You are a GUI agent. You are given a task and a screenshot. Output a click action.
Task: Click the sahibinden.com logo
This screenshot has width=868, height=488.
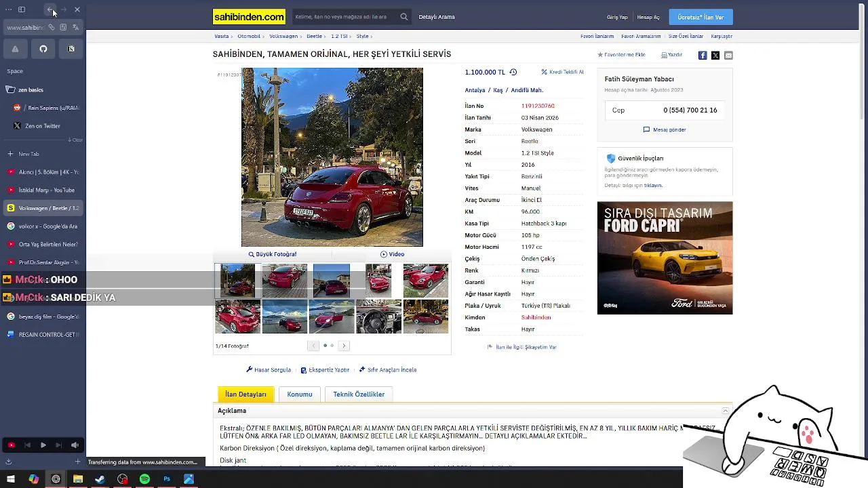pyautogui.click(x=249, y=17)
